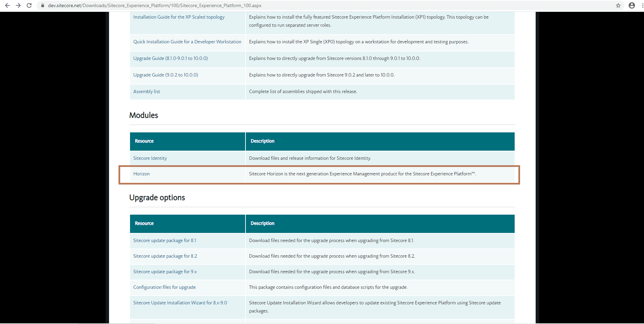Screen dimensions: 644x324
Task: Open the Sitecore Identity module link
Action: pyautogui.click(x=150, y=158)
